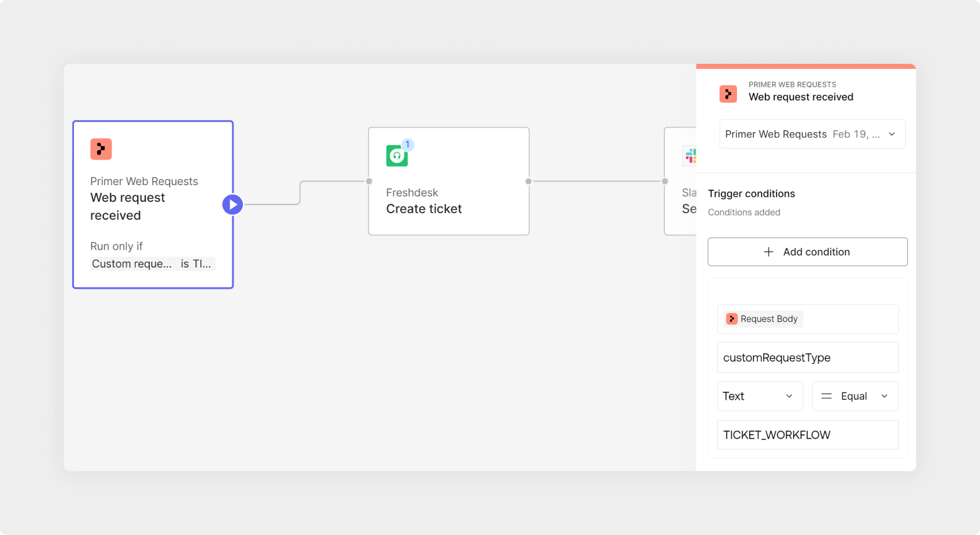980x535 pixels.
Task: Click the equals sign icon in operator dropdown
Action: click(x=826, y=396)
